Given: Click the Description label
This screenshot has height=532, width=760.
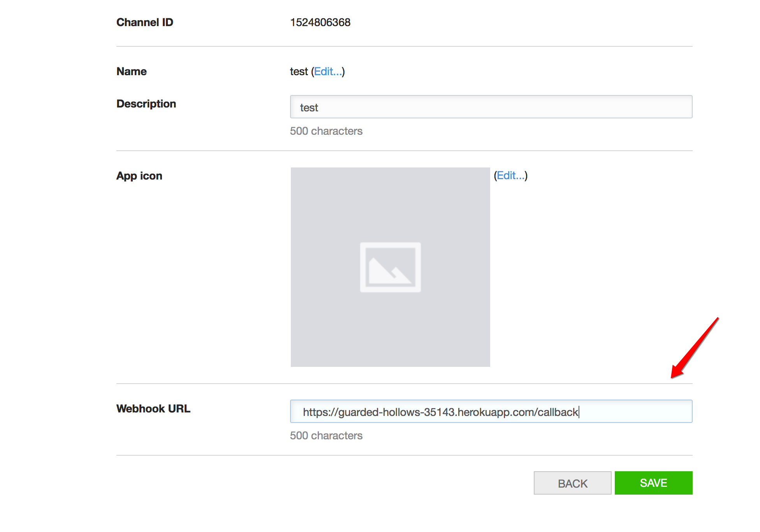Looking at the screenshot, I should [146, 104].
